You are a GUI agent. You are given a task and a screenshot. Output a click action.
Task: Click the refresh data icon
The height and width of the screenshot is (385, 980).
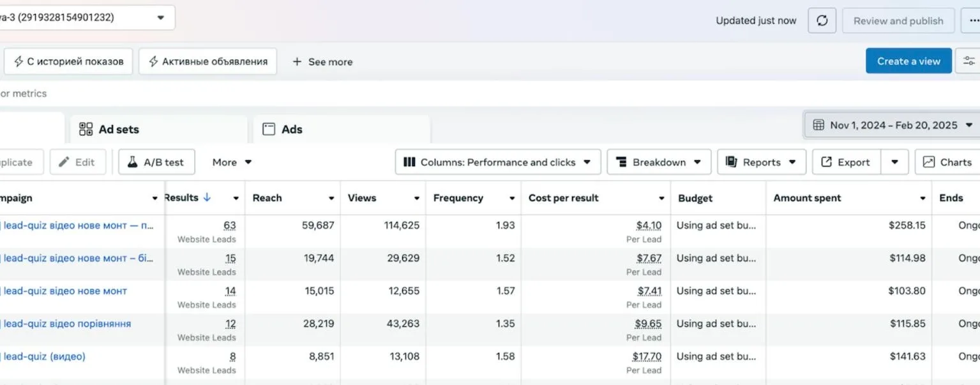822,20
